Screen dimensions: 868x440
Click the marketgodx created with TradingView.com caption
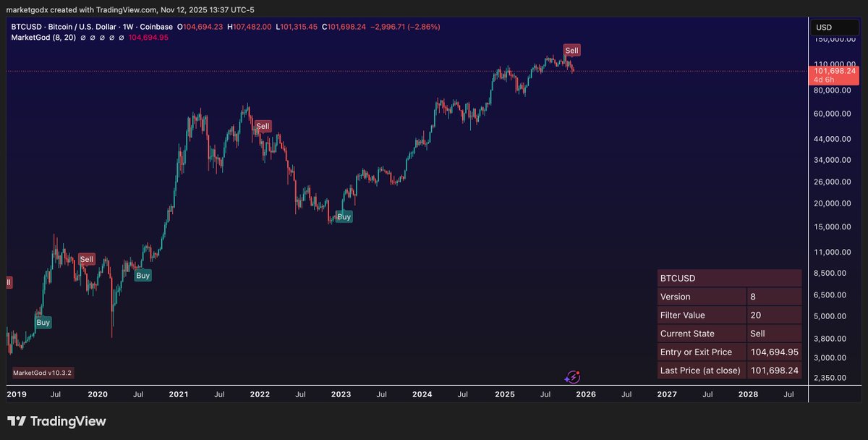coord(132,9)
